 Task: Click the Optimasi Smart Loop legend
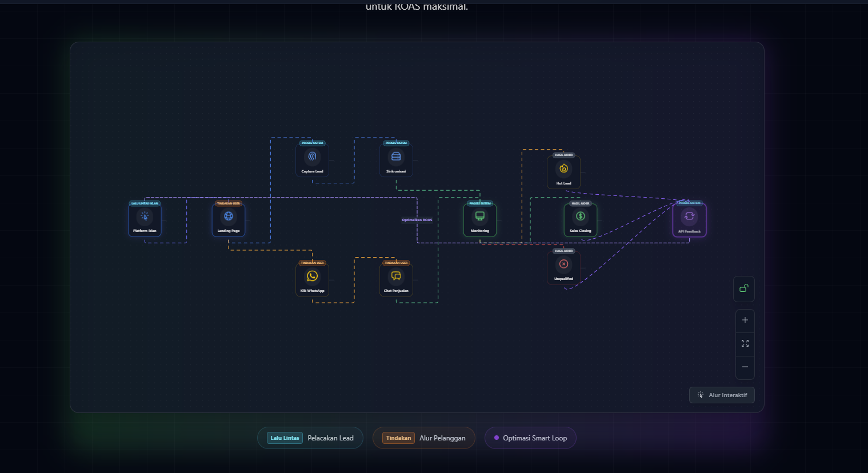(x=530, y=438)
